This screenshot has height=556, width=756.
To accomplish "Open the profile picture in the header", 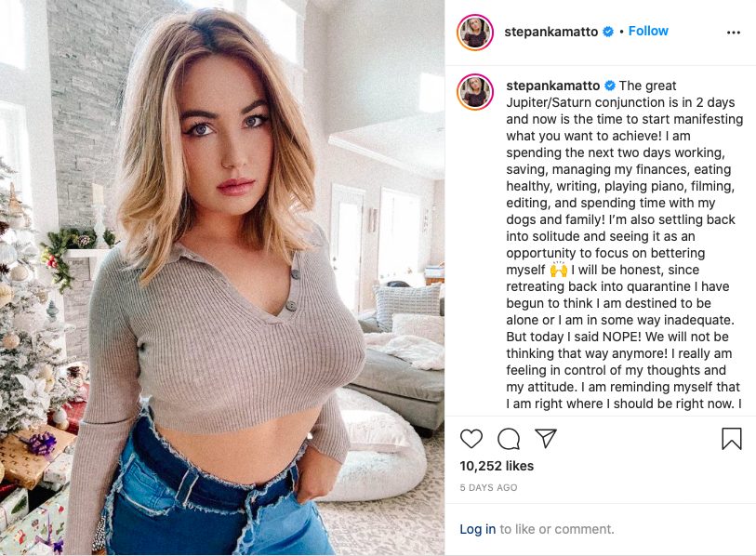I will (475, 33).
